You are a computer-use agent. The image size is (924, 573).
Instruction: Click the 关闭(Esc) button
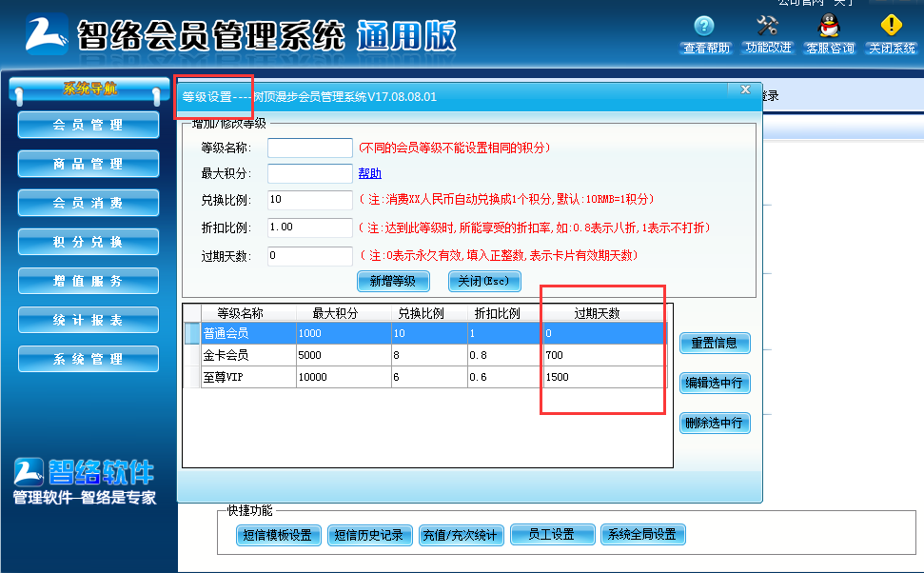tap(484, 281)
